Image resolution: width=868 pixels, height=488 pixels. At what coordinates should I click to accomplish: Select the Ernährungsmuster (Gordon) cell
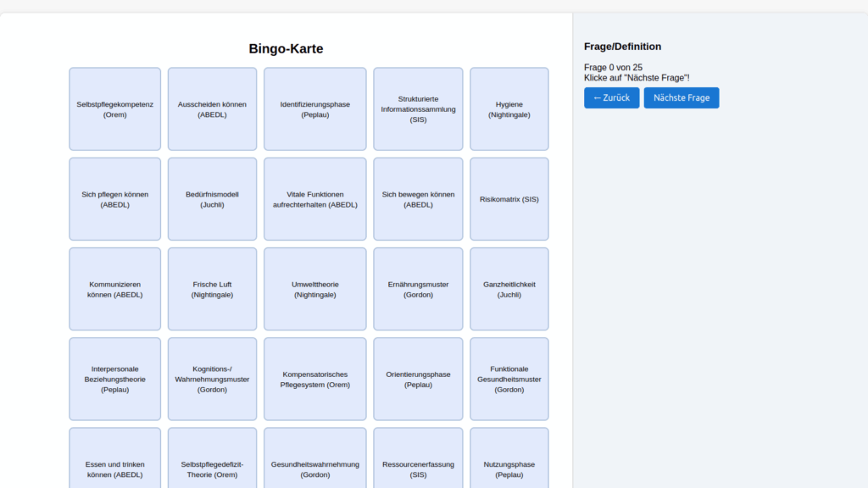point(418,289)
